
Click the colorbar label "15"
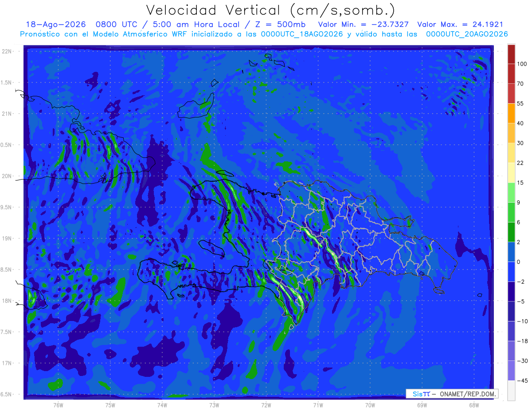coord(520,183)
